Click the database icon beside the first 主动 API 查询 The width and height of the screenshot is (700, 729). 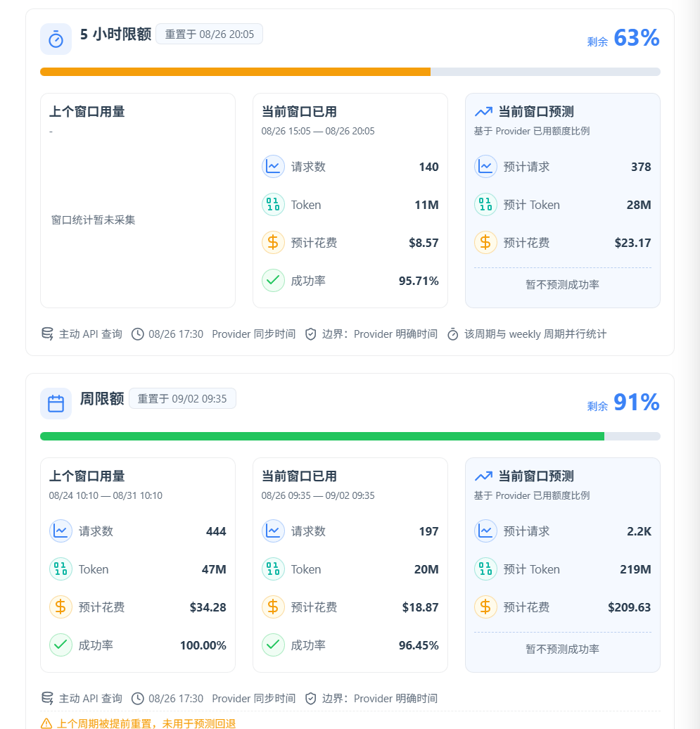coord(47,334)
